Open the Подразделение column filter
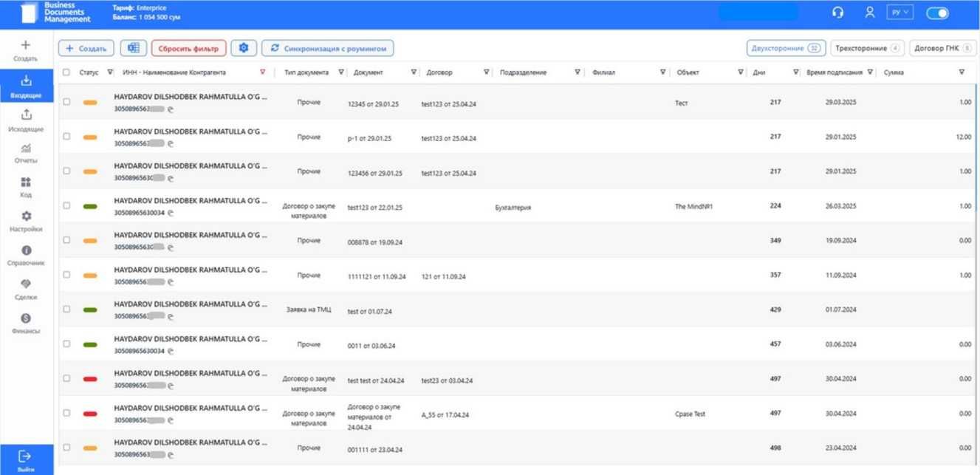Image resolution: width=980 pixels, height=475 pixels. coord(578,72)
